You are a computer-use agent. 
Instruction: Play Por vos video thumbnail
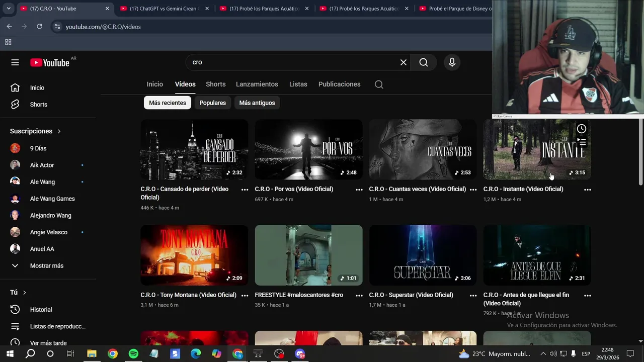coord(308,149)
